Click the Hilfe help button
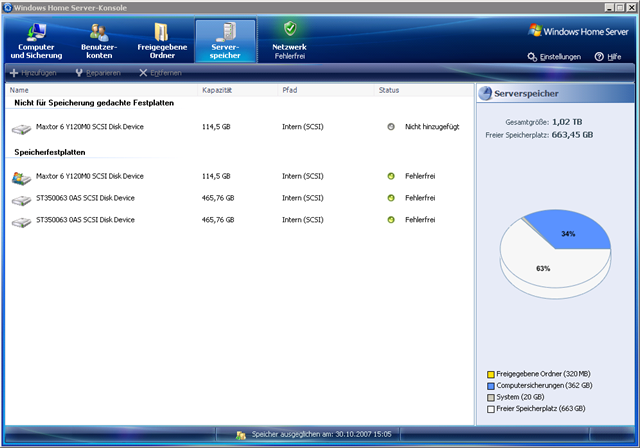640x448 pixels. (608, 57)
